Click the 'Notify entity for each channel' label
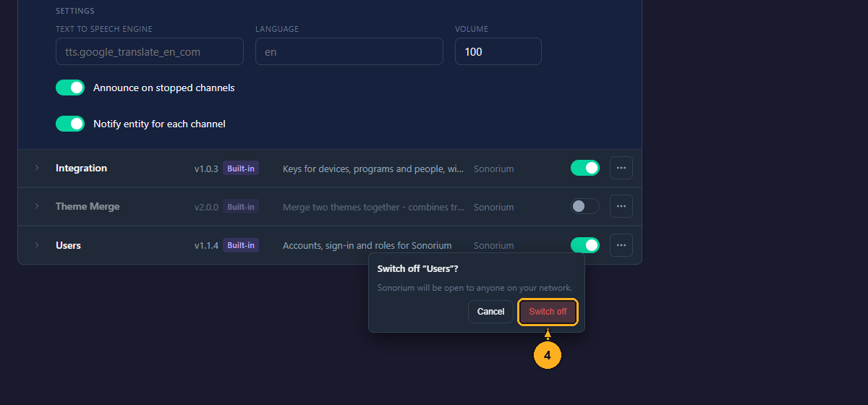Screen dimensions: 868x405 tap(159, 124)
